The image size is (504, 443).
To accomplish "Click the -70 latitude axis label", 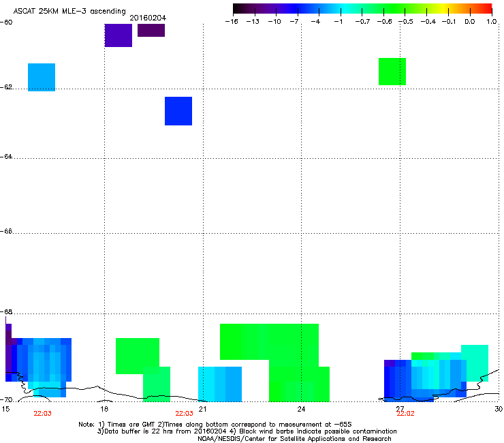I will (x=6, y=400).
